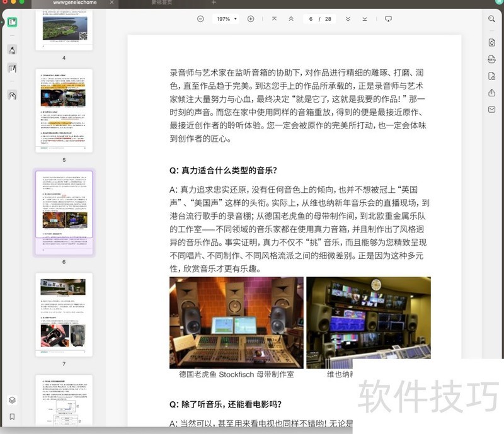This screenshot has width=504, height=434.
Task: Open the Convert PDF icon in right sidebar
Action: [491, 42]
